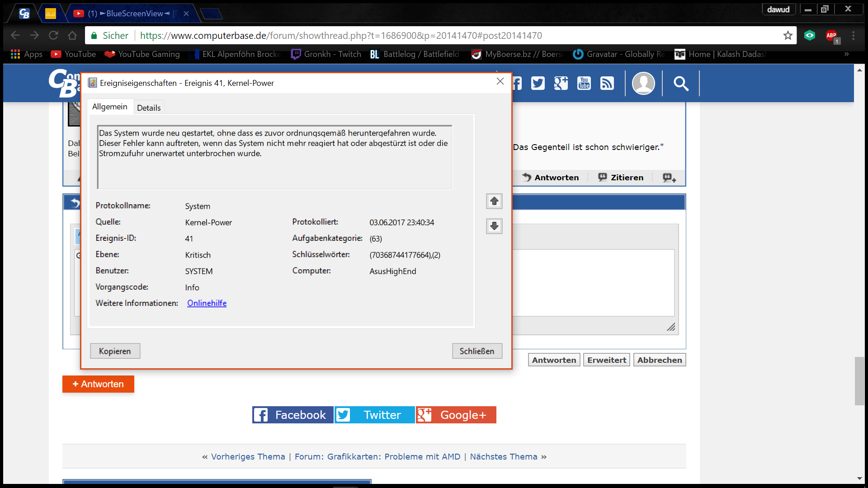Open the RSS feed icon

pos(607,83)
